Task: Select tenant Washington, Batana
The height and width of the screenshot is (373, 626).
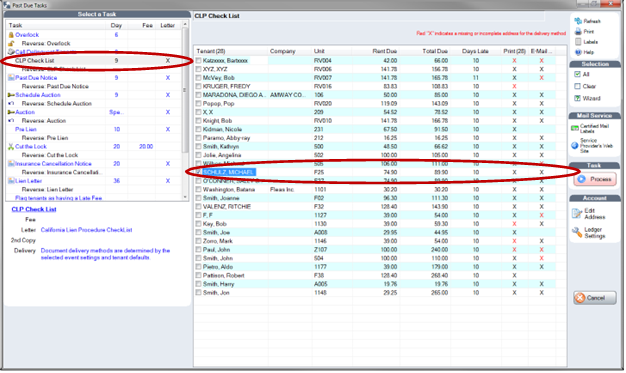Action: point(228,189)
